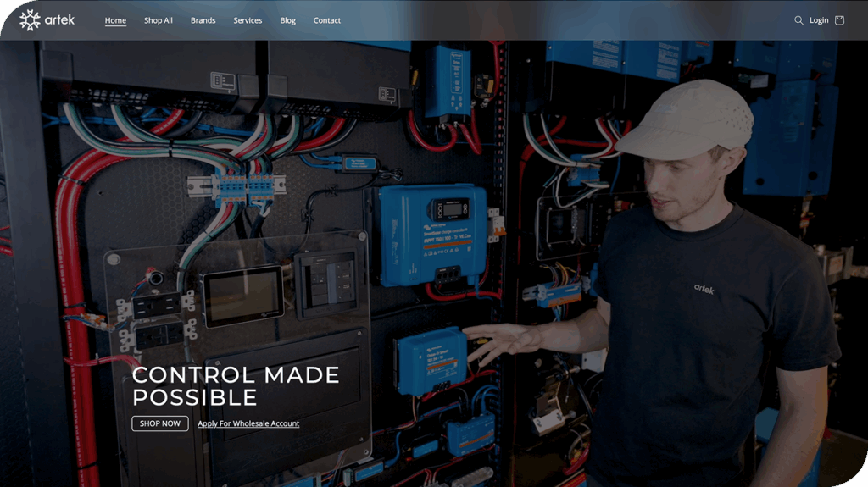Click the CONTROL MADE POSSIBLE heading
Viewport: 868px width, 487px height.
click(236, 385)
